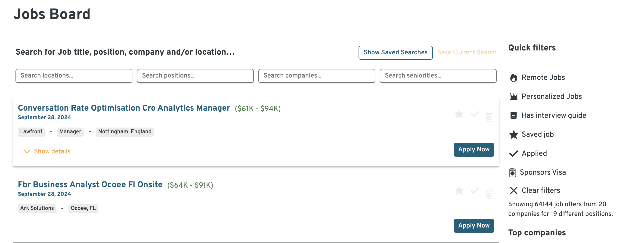Apply Now for the CRO Analytics Manager role

474,150
